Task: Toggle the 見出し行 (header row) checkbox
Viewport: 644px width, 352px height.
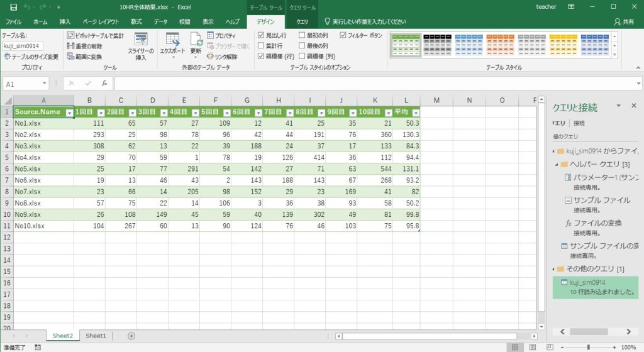Action: 261,35
